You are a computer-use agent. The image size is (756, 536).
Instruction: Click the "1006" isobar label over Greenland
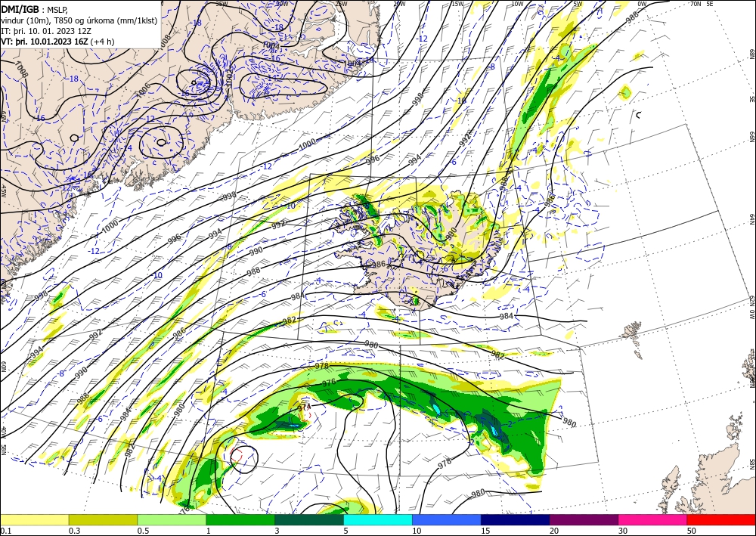[143, 91]
